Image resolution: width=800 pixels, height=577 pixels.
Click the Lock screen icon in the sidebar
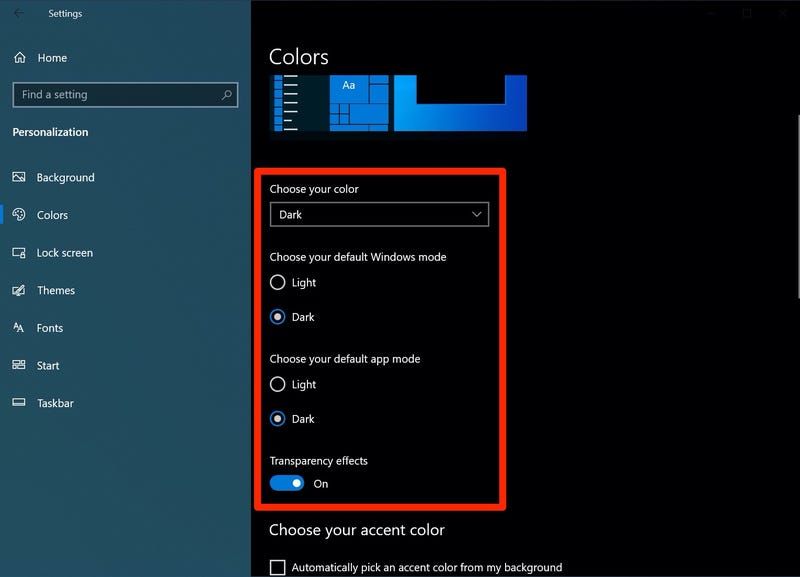(x=20, y=252)
